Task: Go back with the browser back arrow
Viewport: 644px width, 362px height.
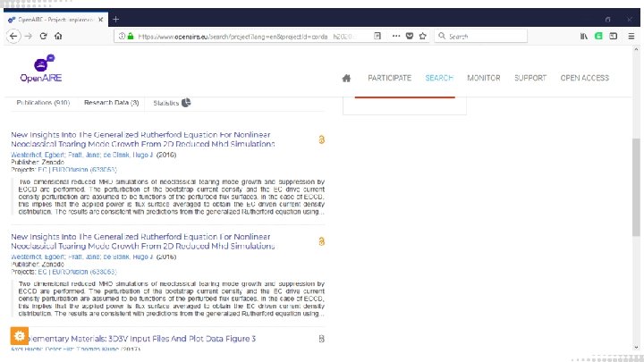Action: click(13, 36)
